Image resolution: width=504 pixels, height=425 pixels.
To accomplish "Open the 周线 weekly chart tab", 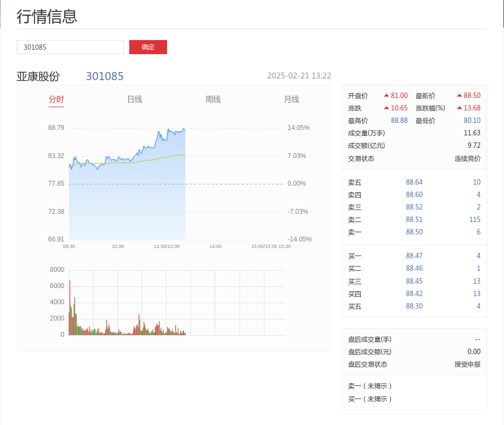I will point(213,99).
